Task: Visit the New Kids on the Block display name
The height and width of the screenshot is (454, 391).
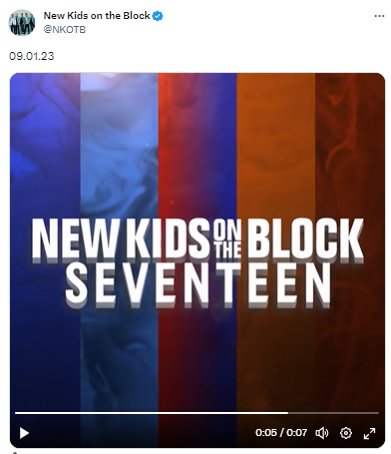Action: [x=97, y=15]
